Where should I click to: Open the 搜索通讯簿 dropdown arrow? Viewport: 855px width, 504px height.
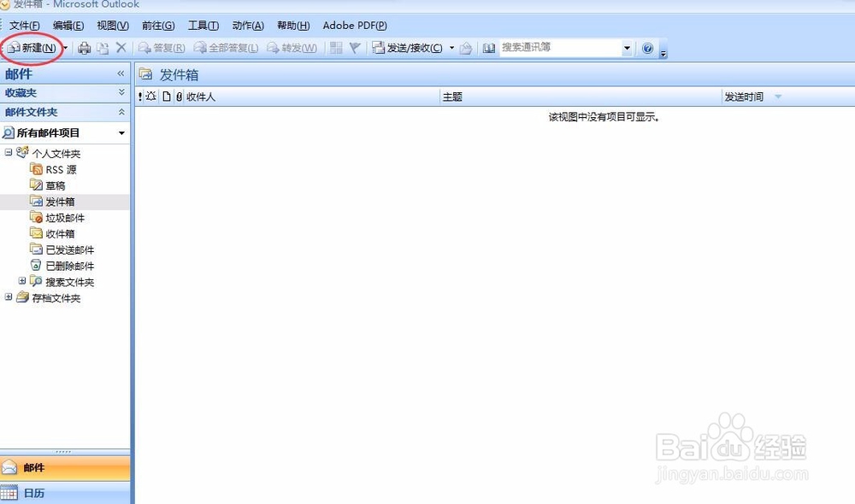tap(627, 48)
